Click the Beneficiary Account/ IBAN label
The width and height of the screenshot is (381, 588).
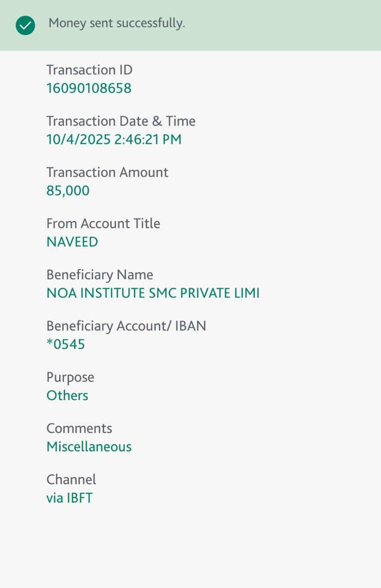tap(126, 326)
